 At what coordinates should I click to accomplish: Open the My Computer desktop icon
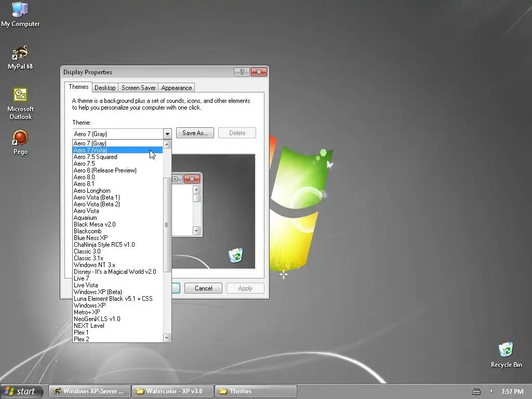20,14
